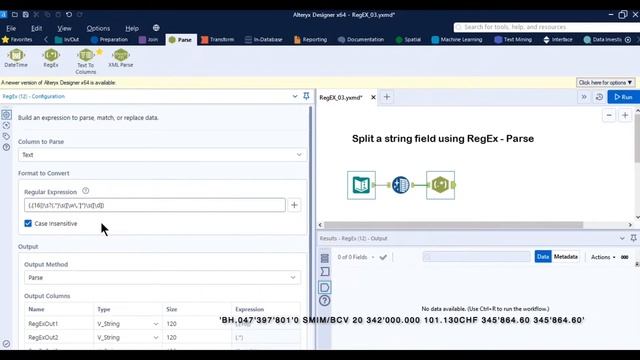
Task: Click the Input Data book tool on canvas
Action: click(361, 185)
